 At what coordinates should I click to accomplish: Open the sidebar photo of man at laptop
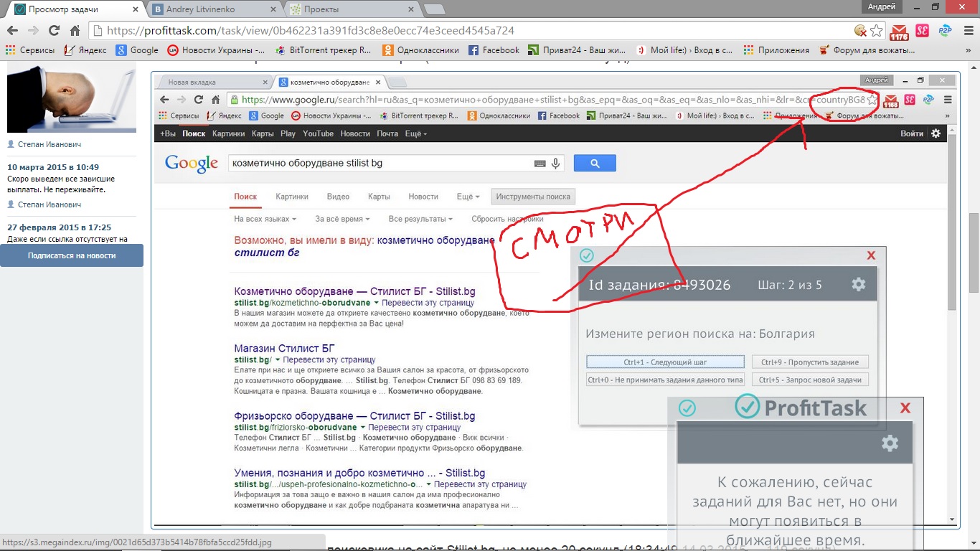72,97
